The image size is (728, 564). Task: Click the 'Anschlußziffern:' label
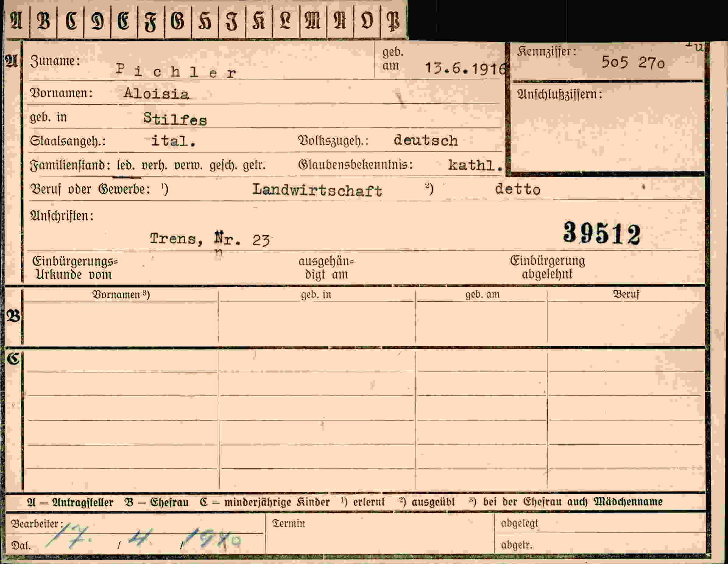[560, 94]
